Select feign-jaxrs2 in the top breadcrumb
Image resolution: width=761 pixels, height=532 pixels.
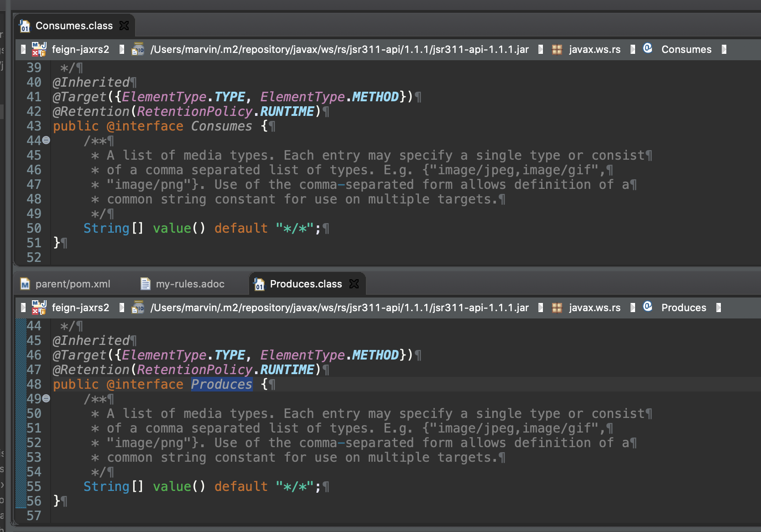pos(80,49)
